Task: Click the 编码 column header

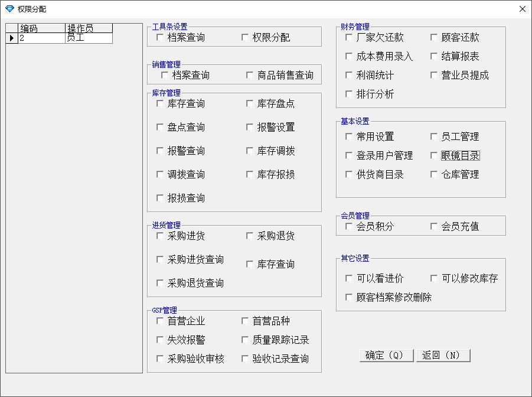Action: tap(41, 28)
